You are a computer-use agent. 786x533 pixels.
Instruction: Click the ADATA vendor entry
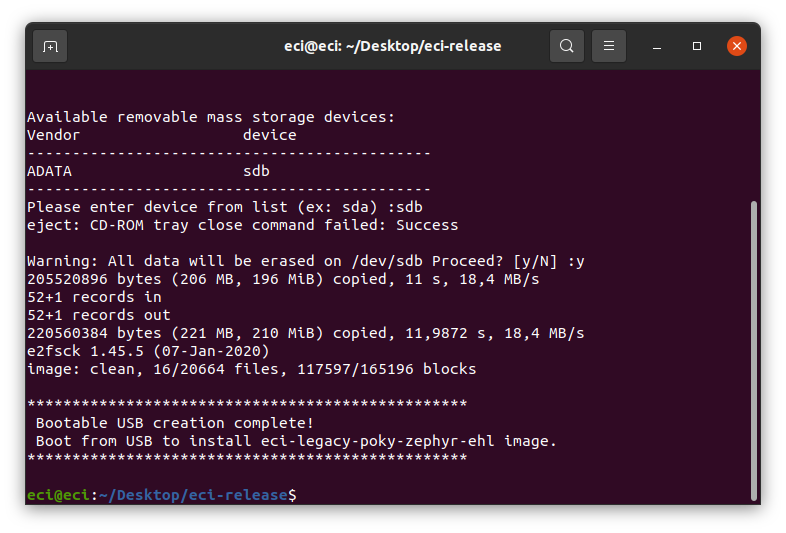(49, 171)
